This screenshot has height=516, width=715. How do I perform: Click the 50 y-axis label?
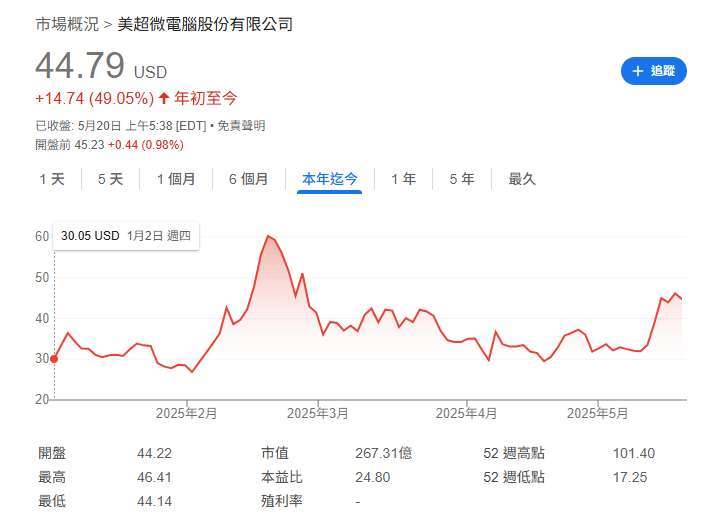pyautogui.click(x=42, y=277)
